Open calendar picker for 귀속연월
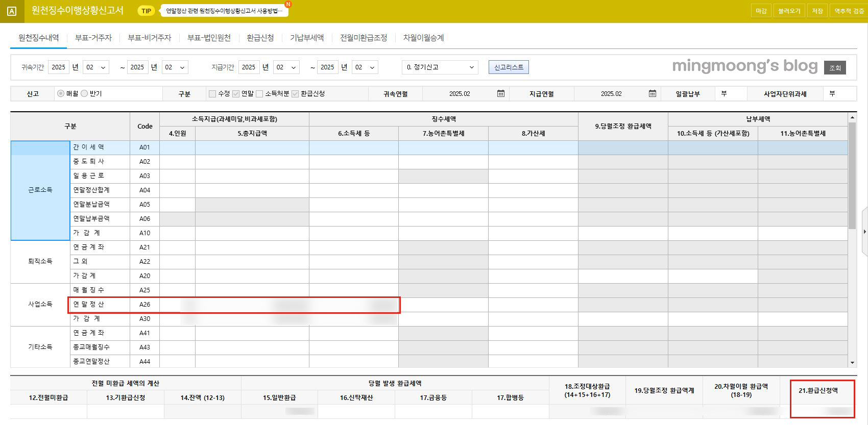The height and width of the screenshot is (425, 868). (501, 93)
